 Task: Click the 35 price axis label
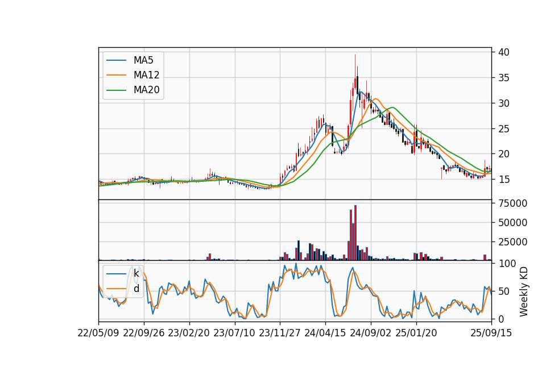pyautogui.click(x=503, y=78)
